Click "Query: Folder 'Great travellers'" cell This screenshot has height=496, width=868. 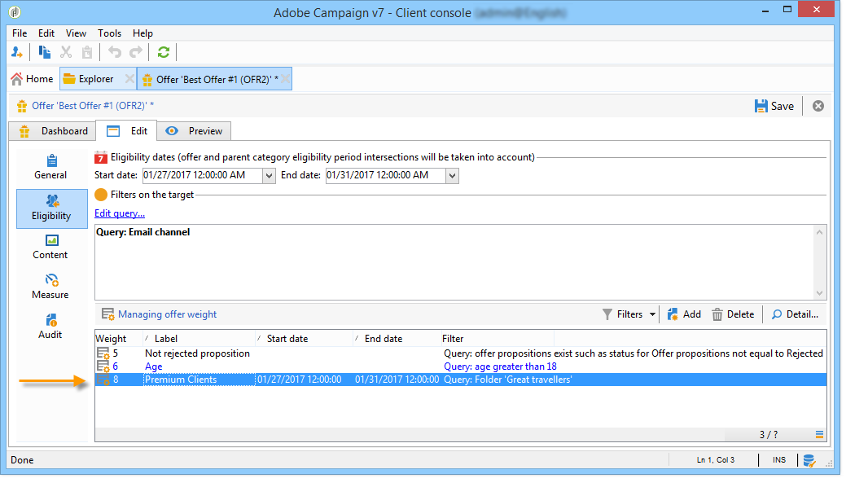tap(507, 380)
